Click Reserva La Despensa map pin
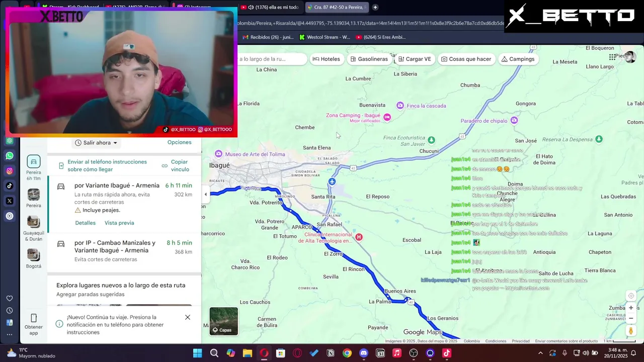 pos(599,139)
